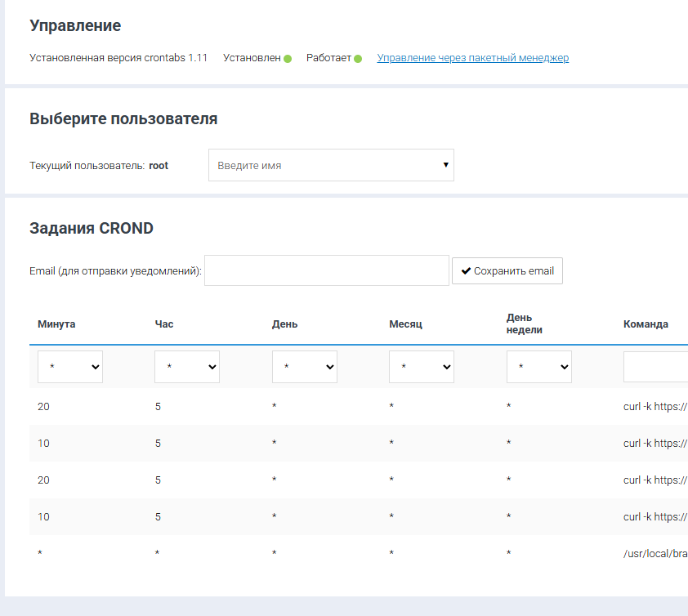Click the "Задания CROND" section heading

click(x=92, y=229)
